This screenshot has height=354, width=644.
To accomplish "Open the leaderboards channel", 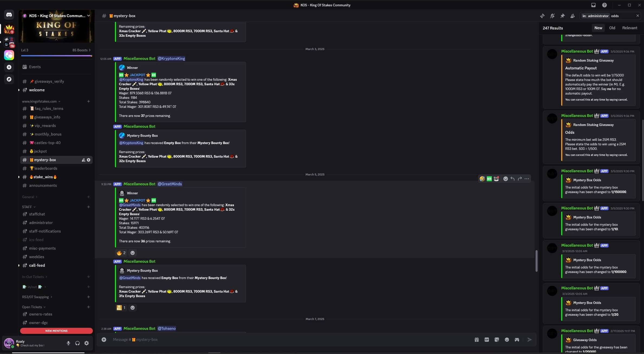I will coord(56,168).
